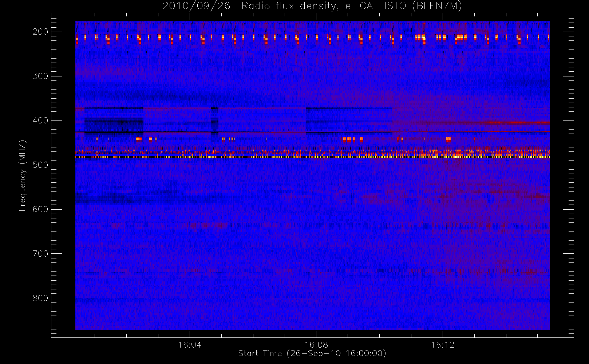This screenshot has width=589, height=364.
Task: Click the 'Start Time (26-Sep-10 16:00:00)' axis label
Action: (312, 353)
